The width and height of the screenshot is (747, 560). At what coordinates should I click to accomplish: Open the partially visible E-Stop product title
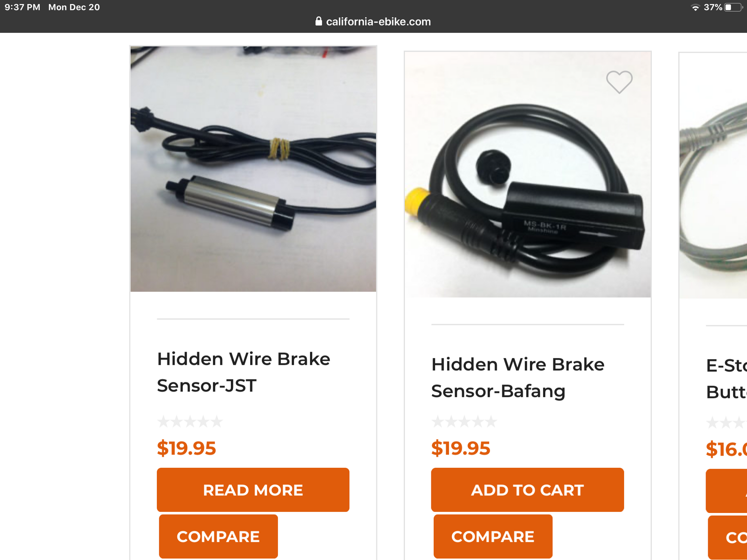(726, 379)
